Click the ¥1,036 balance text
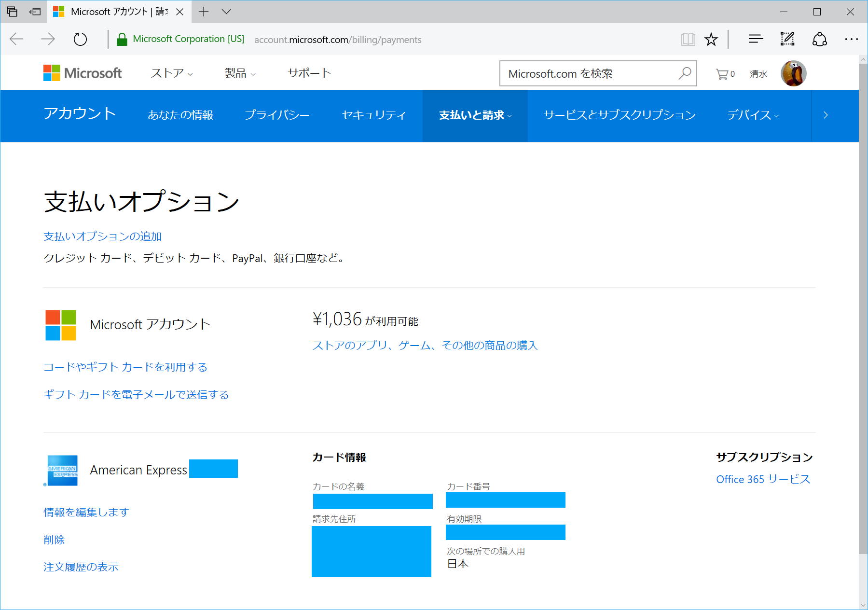The width and height of the screenshot is (868, 610). pyautogui.click(x=337, y=319)
